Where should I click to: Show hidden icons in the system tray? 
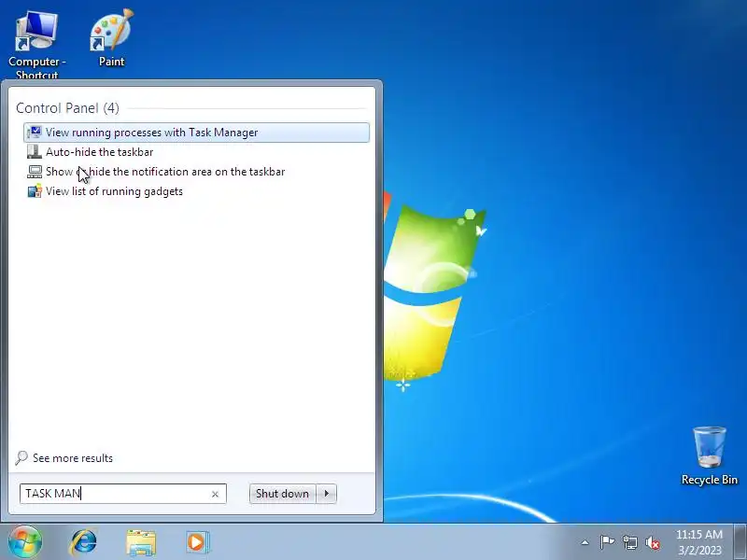click(585, 542)
